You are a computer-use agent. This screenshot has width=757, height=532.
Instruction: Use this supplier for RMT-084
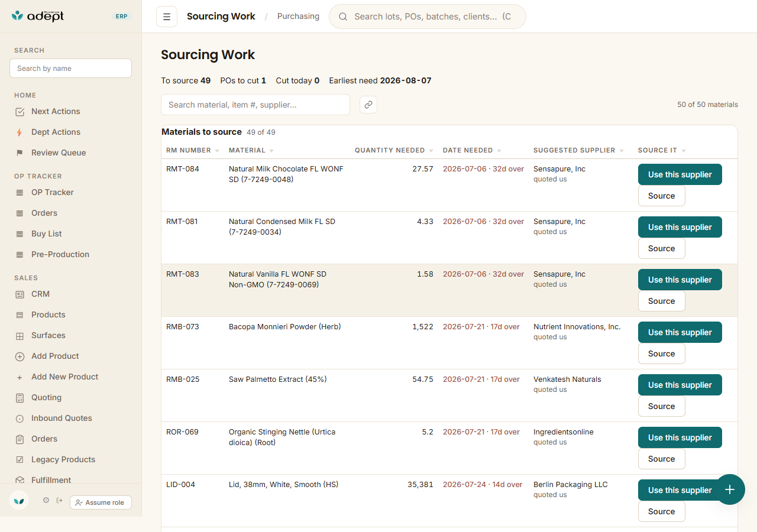(680, 174)
